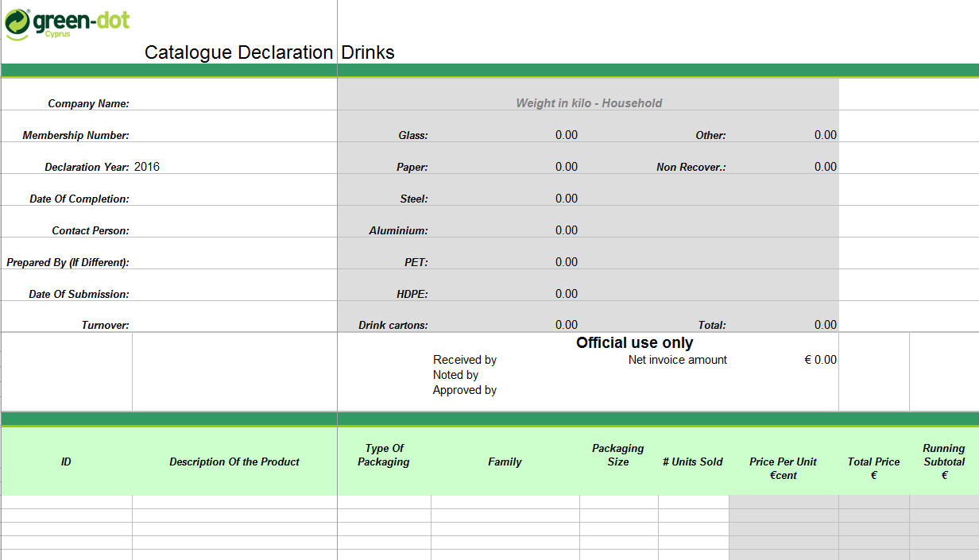
Task: Select the PET label
Action: pyautogui.click(x=416, y=262)
